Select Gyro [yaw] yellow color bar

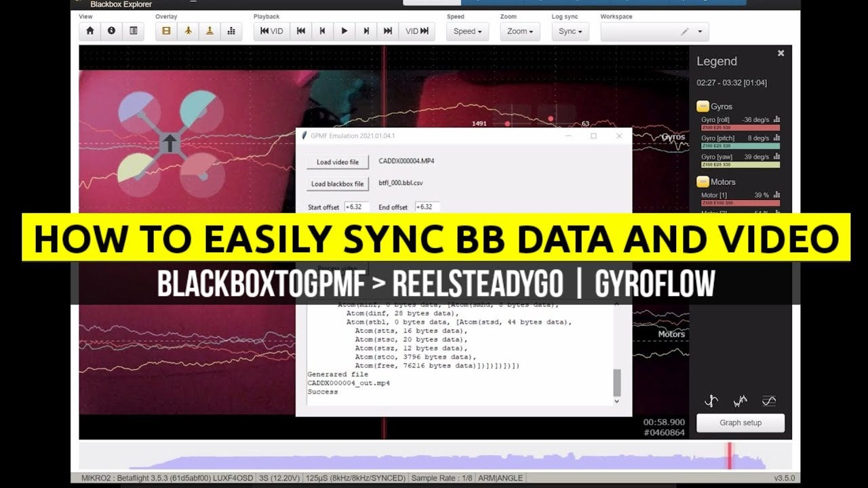click(x=741, y=165)
